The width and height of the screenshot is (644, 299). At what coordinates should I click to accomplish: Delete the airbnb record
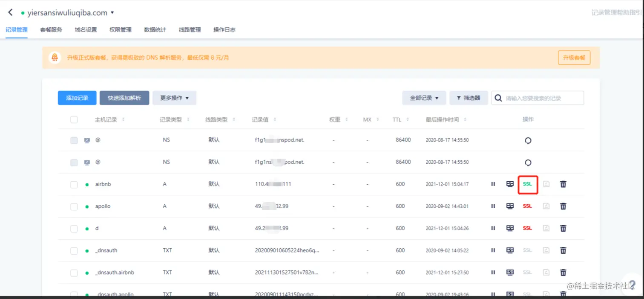pos(563,184)
